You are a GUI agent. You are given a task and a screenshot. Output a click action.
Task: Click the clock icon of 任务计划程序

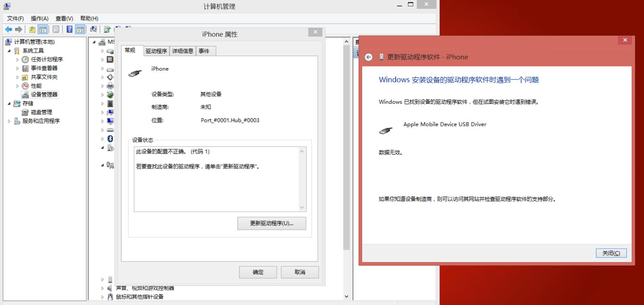click(25, 59)
